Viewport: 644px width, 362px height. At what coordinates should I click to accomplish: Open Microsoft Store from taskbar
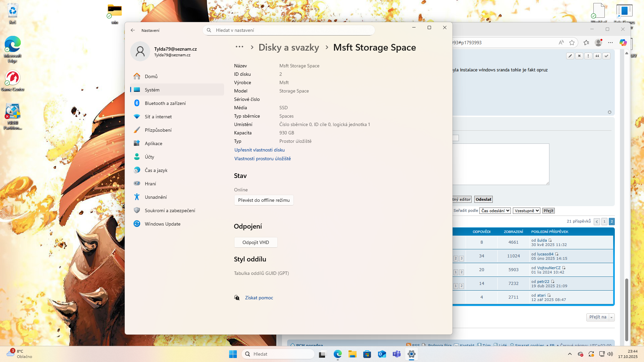367,354
